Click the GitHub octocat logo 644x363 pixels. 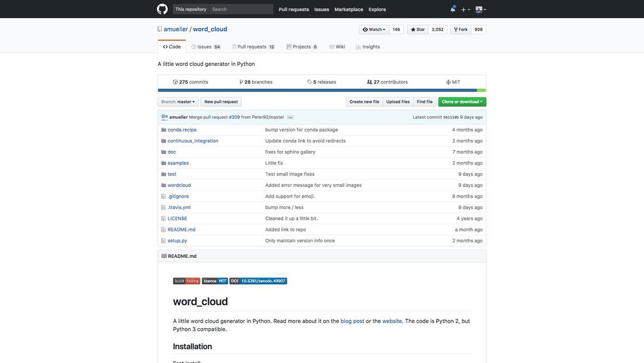pos(163,9)
